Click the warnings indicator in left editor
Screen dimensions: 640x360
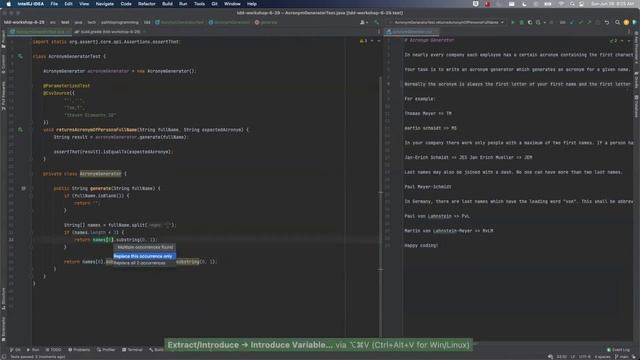tap(363, 41)
